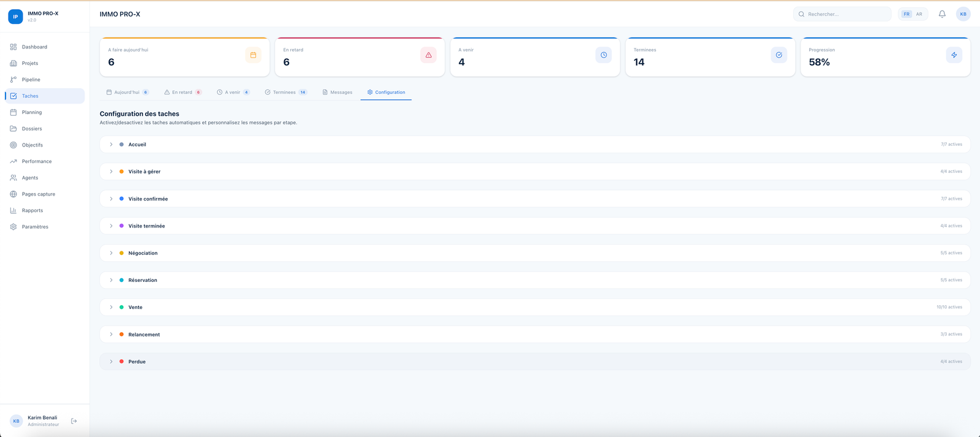The image size is (980, 437).
Task: Click lightning icon on Progression card
Action: [x=954, y=55]
